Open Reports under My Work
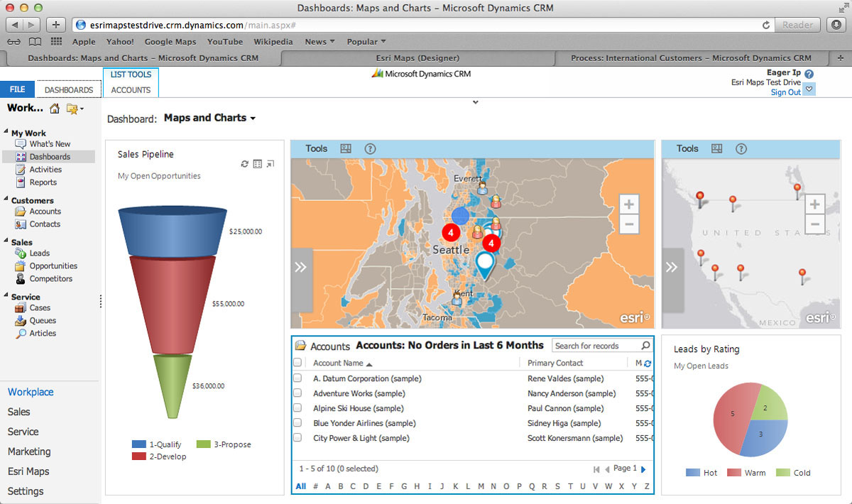 point(43,182)
